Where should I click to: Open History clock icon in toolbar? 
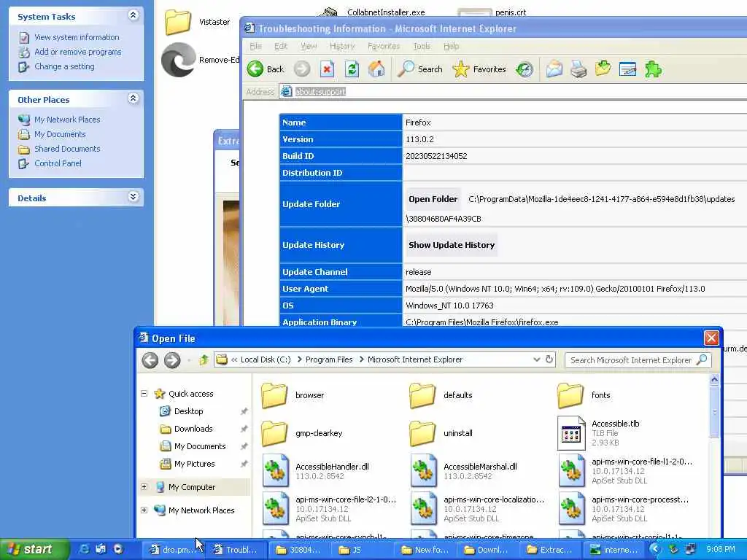click(x=525, y=69)
